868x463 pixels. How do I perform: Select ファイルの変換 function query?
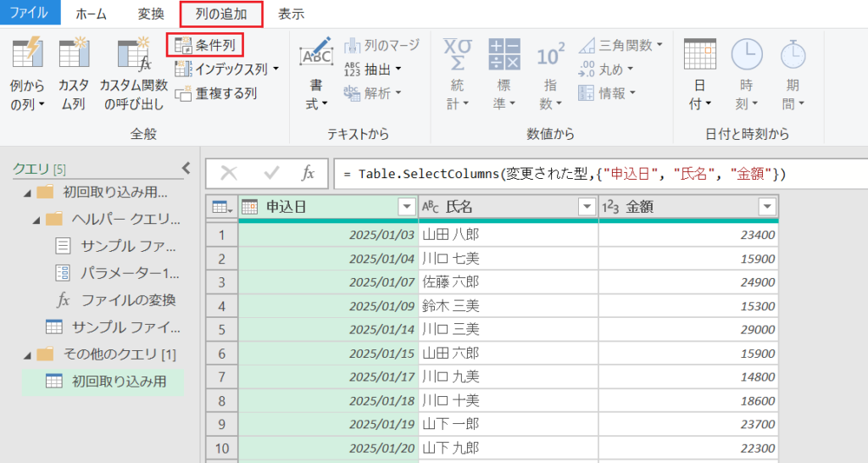(x=115, y=300)
